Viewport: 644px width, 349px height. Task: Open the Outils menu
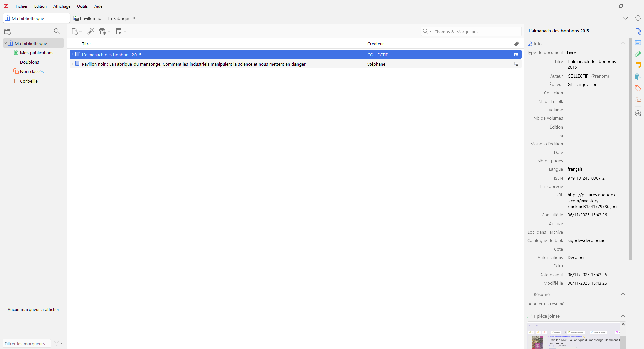point(82,6)
